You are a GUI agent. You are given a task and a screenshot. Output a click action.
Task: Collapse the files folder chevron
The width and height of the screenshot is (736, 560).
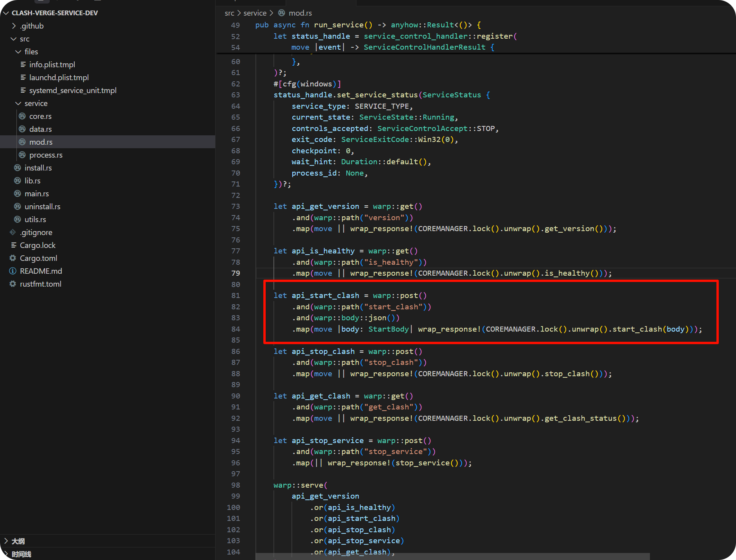pyautogui.click(x=18, y=52)
